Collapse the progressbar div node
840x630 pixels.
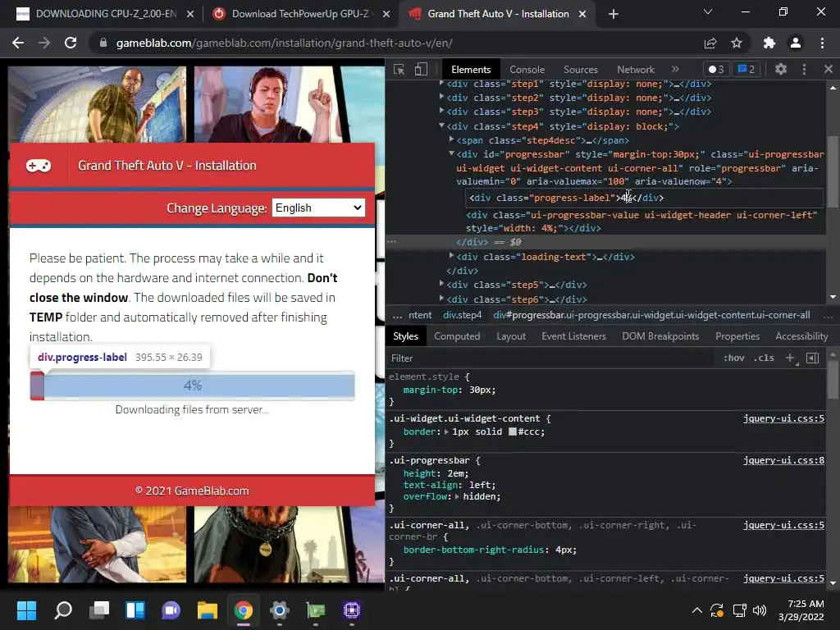pos(452,153)
